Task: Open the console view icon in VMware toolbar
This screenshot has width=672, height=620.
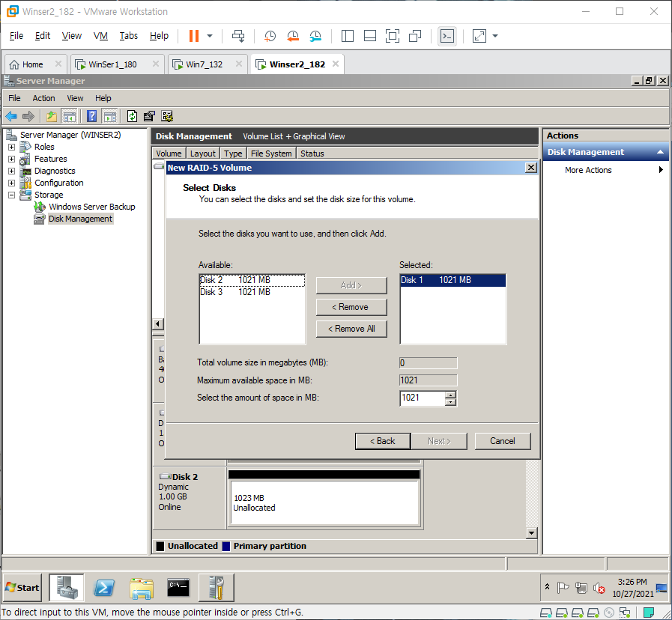Action: click(447, 36)
